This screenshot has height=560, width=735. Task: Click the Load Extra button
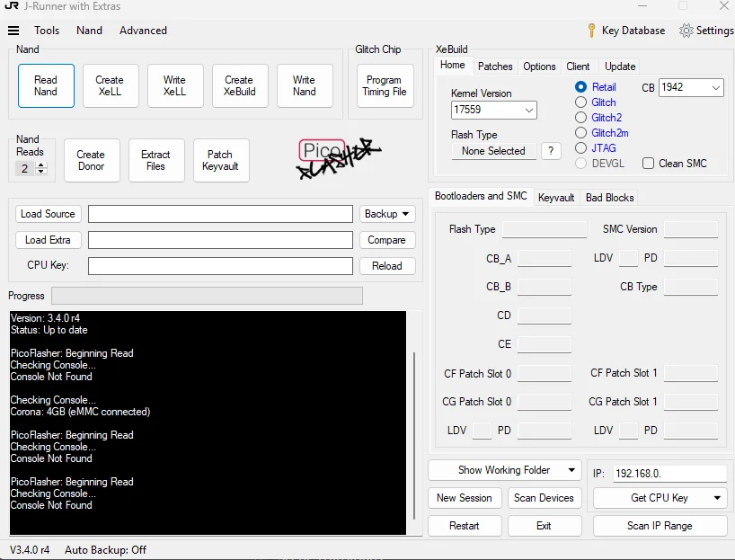[48, 240]
